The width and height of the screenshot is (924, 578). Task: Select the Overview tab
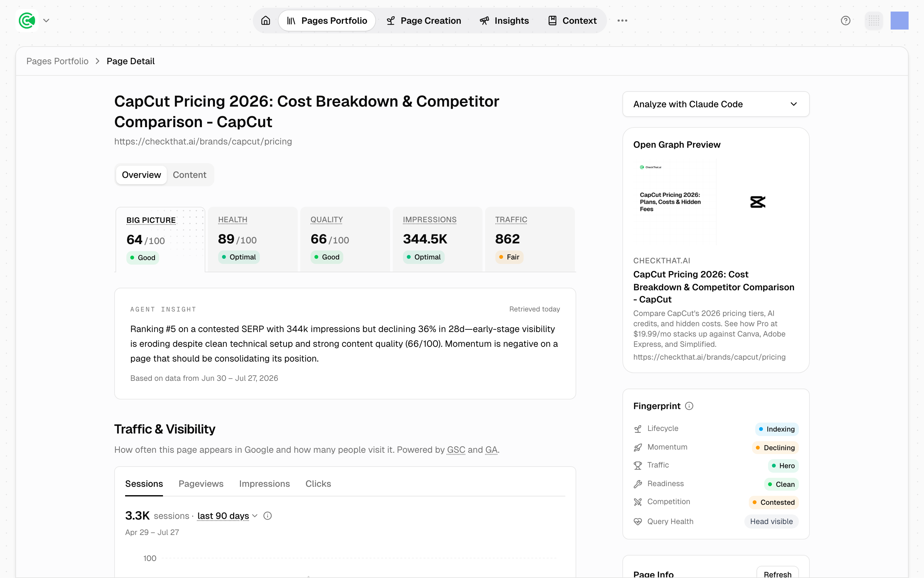[141, 175]
